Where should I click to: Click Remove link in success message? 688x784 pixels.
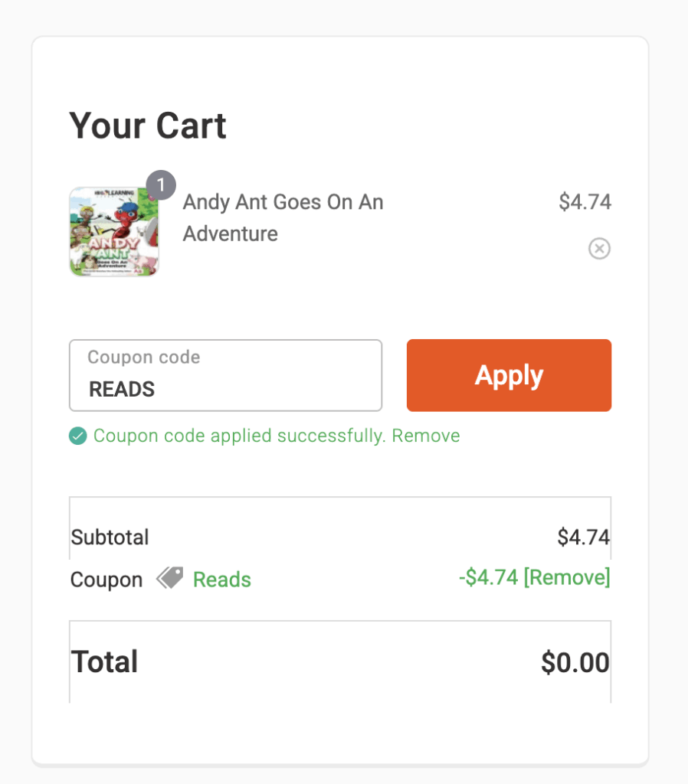[x=426, y=436]
